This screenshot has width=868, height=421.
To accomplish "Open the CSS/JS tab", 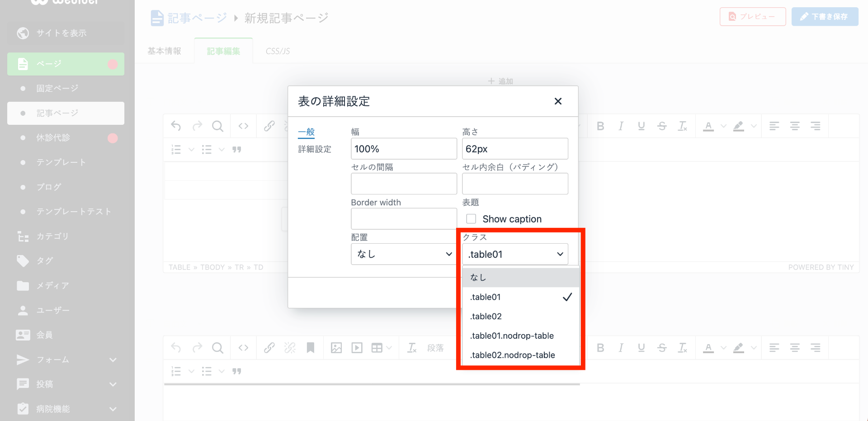I will pos(278,51).
